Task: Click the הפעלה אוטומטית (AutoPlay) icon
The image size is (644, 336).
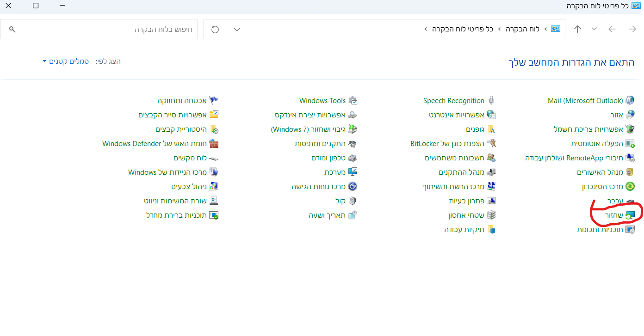Action: click(x=630, y=144)
